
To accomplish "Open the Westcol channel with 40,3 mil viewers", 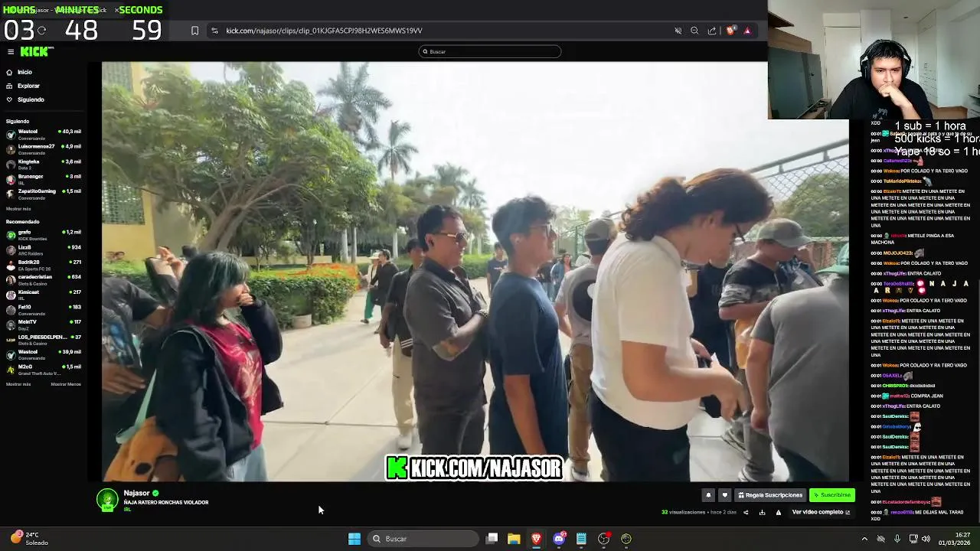I will pyautogui.click(x=44, y=134).
